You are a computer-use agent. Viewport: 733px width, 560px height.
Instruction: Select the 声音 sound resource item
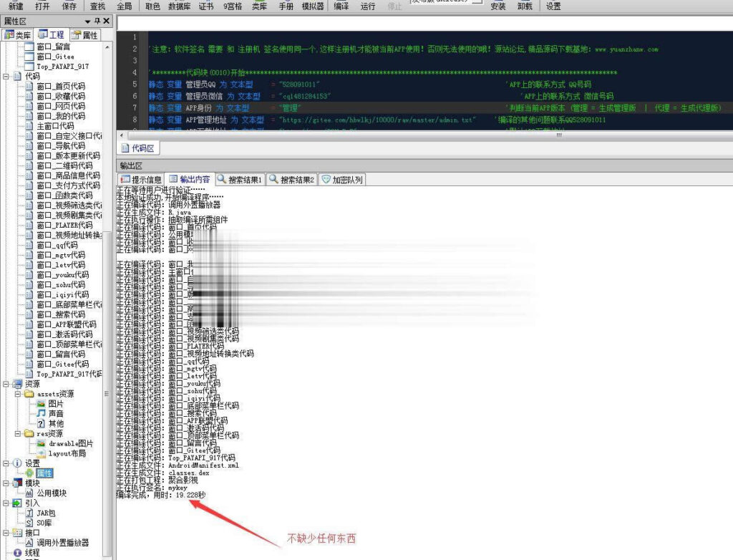click(55, 414)
